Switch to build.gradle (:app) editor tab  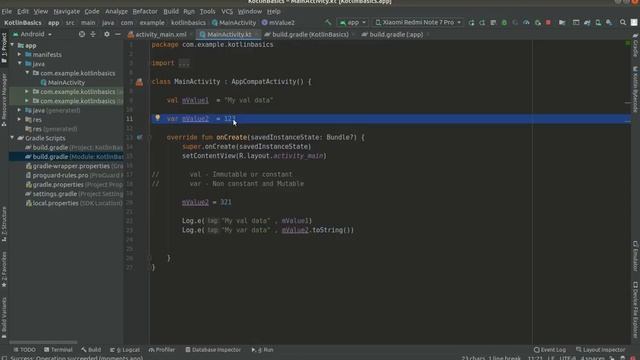(393, 35)
